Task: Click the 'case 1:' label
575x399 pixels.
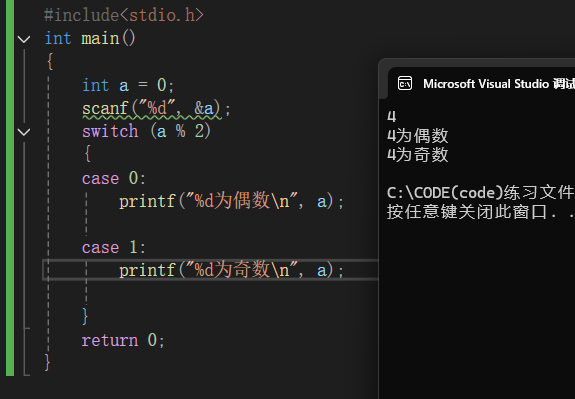Action: tap(114, 248)
